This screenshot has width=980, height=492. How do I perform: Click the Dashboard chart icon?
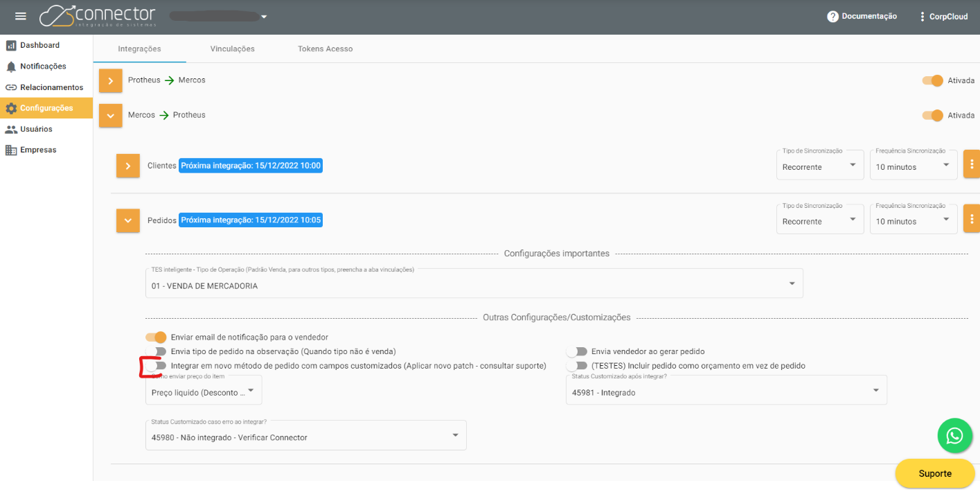11,46
